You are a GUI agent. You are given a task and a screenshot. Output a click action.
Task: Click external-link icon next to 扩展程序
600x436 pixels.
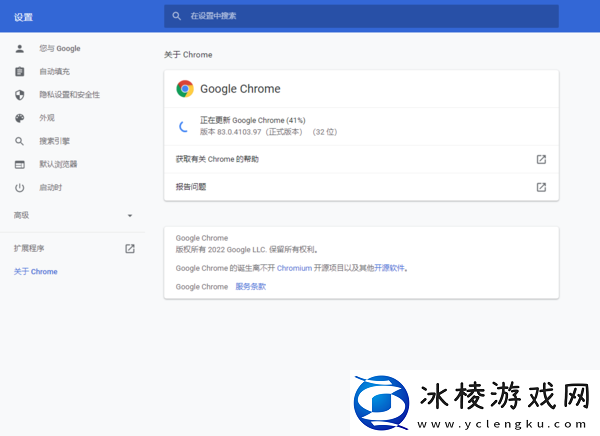pyautogui.click(x=130, y=248)
